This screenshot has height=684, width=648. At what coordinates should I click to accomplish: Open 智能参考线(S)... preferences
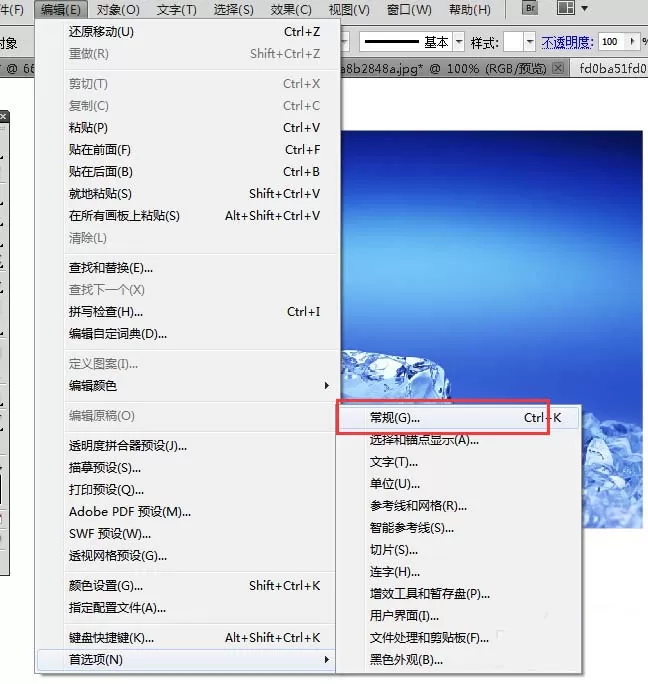(459, 528)
